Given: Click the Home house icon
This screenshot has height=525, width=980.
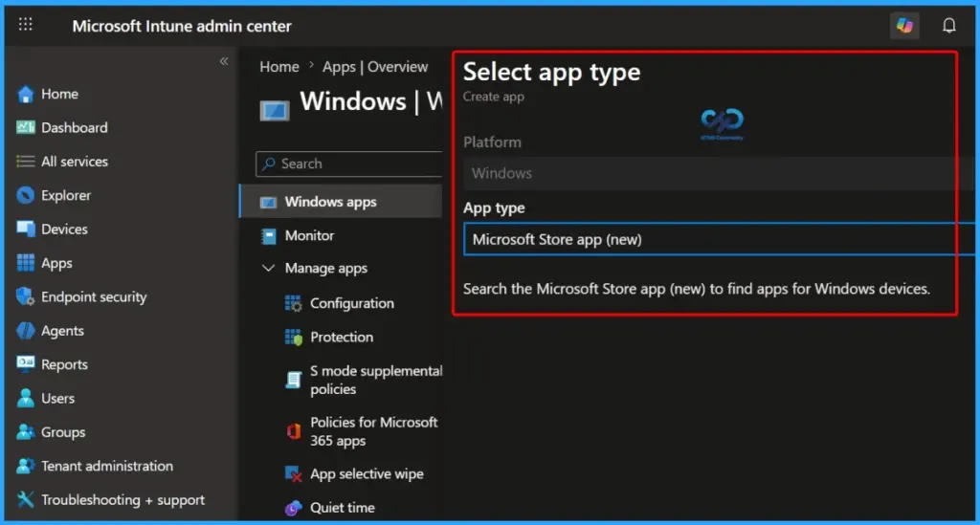Looking at the screenshot, I should (x=26, y=95).
